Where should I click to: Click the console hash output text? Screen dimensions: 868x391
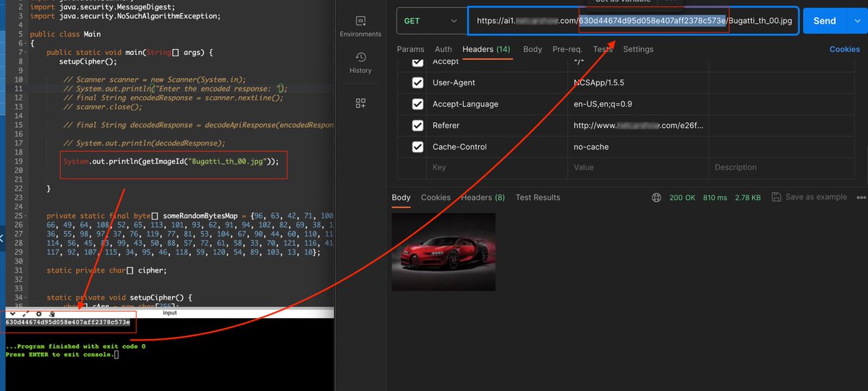[x=67, y=322]
